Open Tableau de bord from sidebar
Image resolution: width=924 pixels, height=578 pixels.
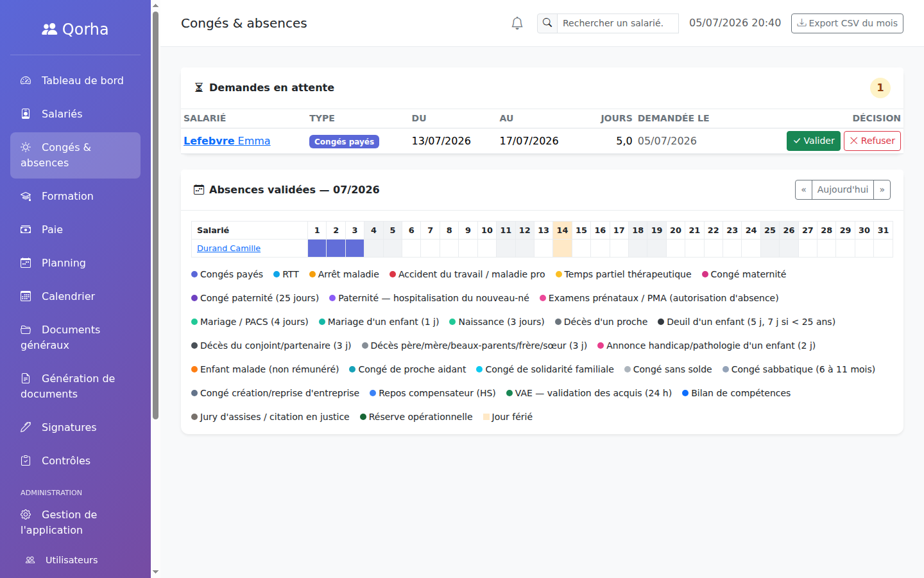(x=75, y=81)
